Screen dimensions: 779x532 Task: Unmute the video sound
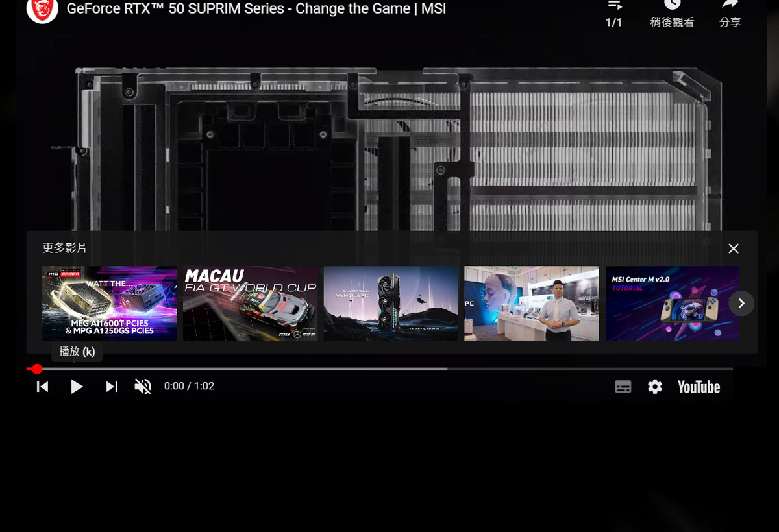click(x=143, y=387)
